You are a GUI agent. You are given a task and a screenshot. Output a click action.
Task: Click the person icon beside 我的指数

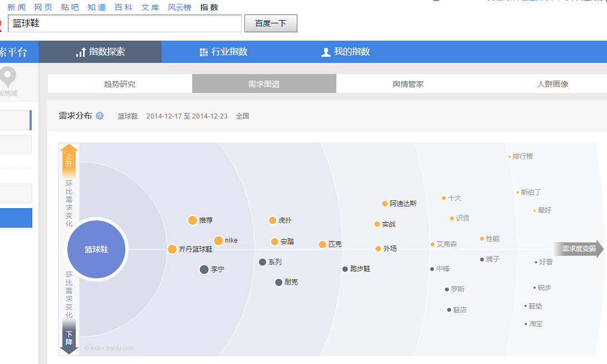tap(326, 52)
